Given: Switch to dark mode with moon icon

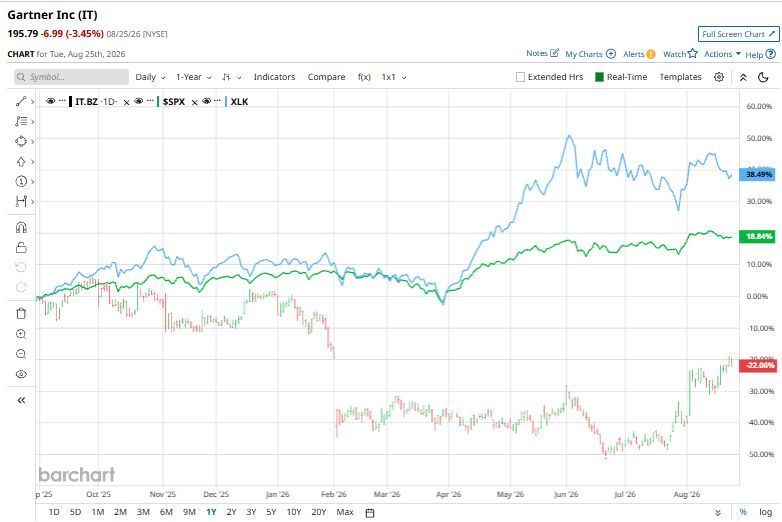Looking at the screenshot, I should 763,77.
